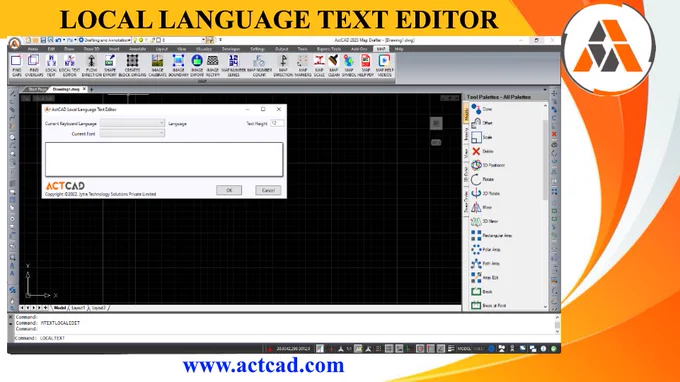The height and width of the screenshot is (382, 680).
Task: Select the Map Direction tool
Action: pos(283,66)
